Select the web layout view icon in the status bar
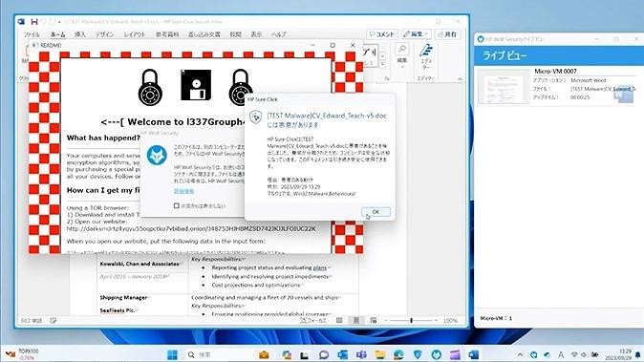644x362 pixels. (x=373, y=320)
